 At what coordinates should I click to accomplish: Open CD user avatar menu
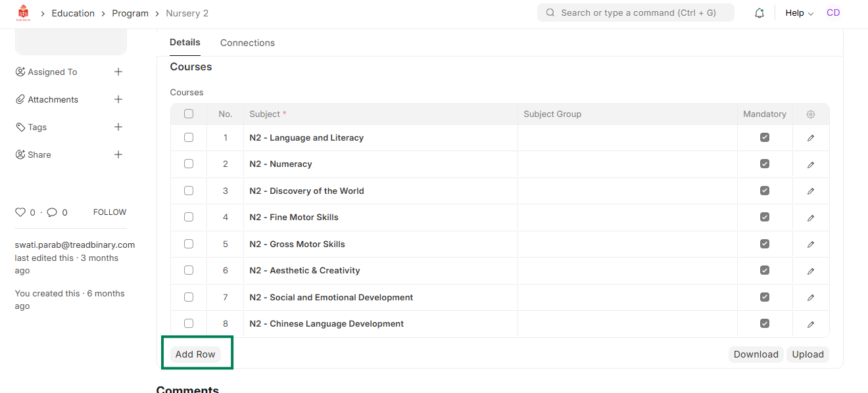click(x=833, y=13)
